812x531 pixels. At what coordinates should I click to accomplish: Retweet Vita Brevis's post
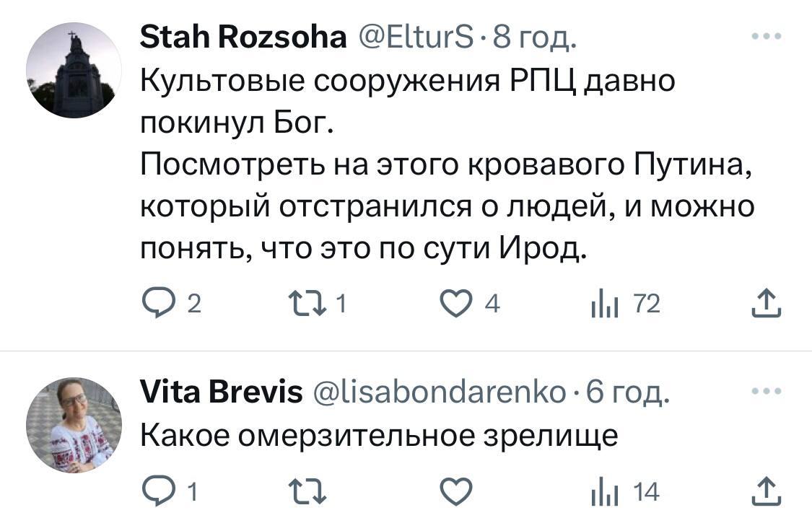coord(305,492)
